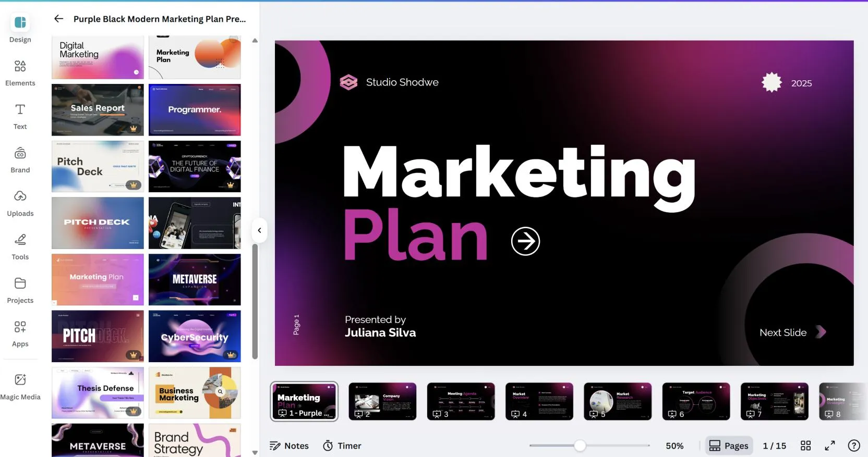
Task: Switch to the Design tab
Action: [20, 29]
